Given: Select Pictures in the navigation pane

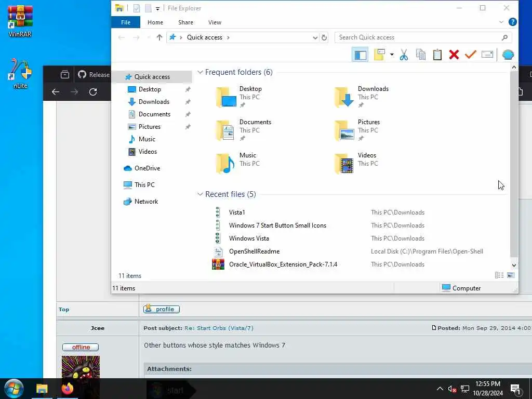Looking at the screenshot, I should pyautogui.click(x=149, y=127).
